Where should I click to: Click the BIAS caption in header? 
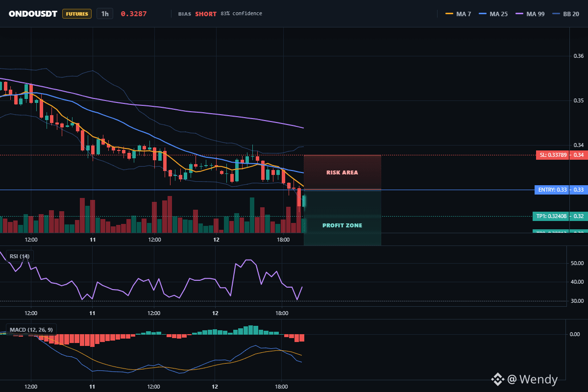click(184, 14)
